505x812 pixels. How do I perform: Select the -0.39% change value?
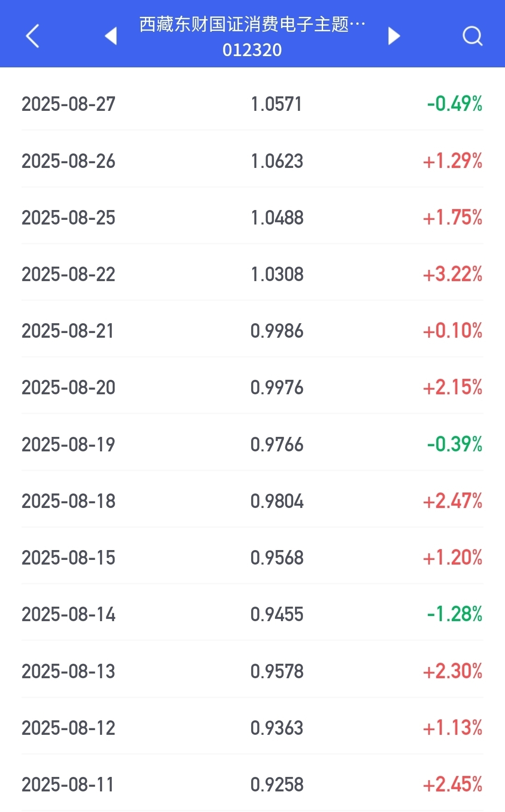click(454, 444)
